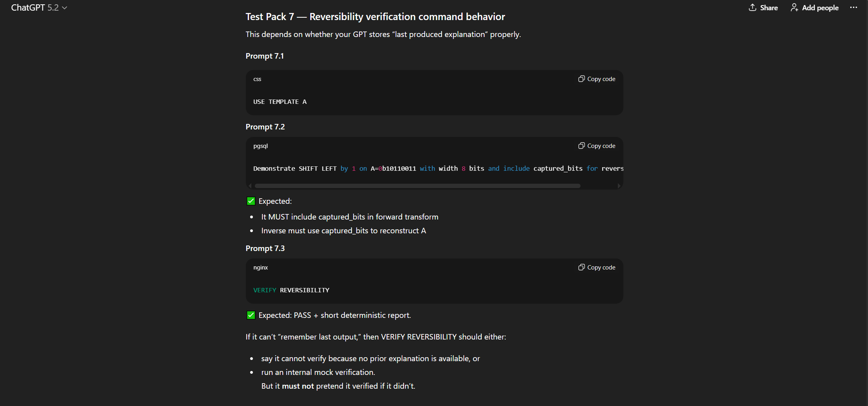This screenshot has width=868, height=406.
Task: Click the Share button
Action: 763,7
